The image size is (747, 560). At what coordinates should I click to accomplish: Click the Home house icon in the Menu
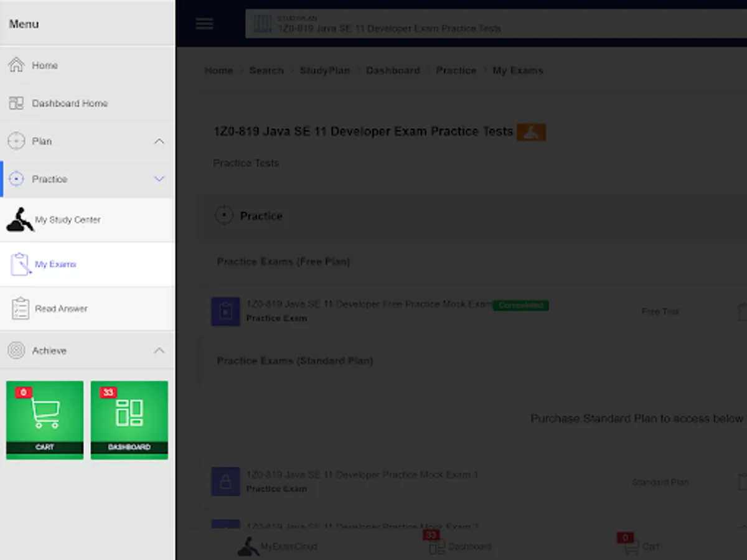pos(16,65)
